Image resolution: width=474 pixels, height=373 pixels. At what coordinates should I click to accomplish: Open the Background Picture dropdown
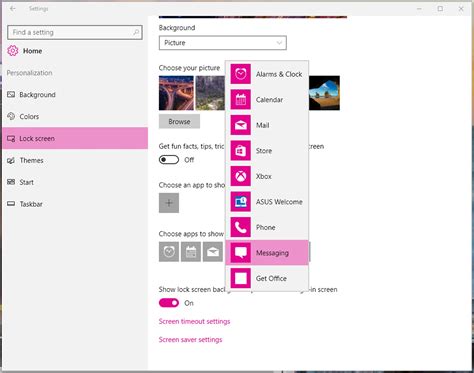pos(223,43)
